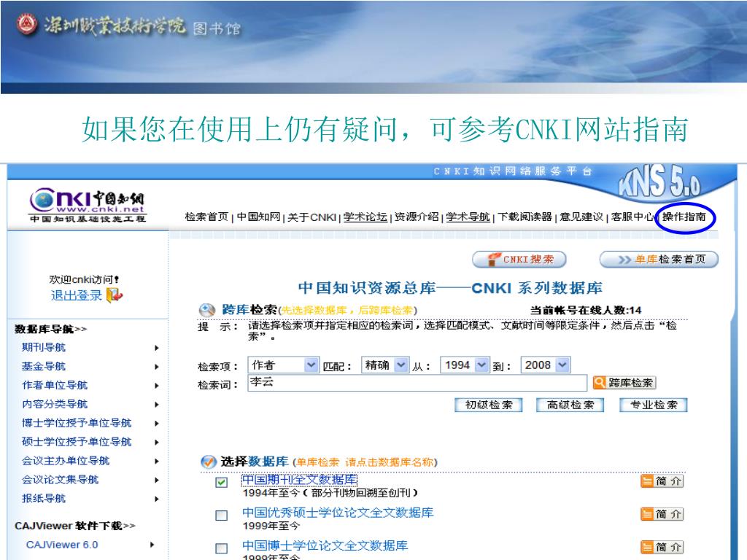This screenshot has width=747, height=560.
Task: Click the 检索词 input containing 李云
Action: [417, 383]
